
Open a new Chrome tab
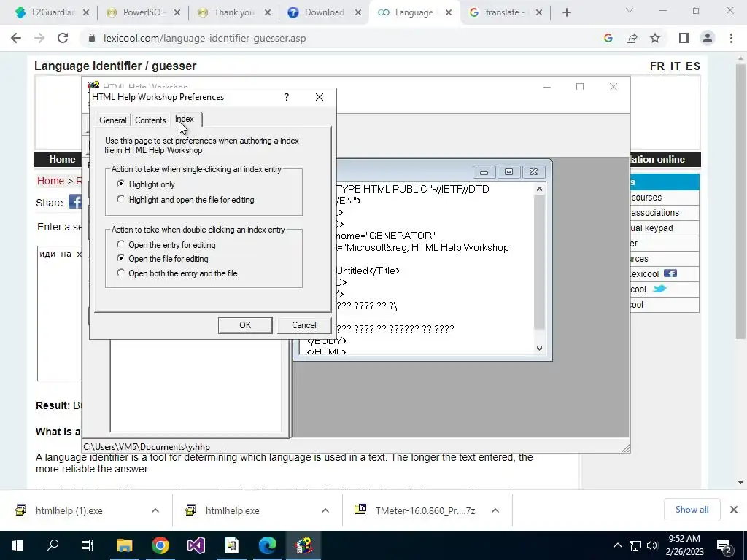coord(566,12)
